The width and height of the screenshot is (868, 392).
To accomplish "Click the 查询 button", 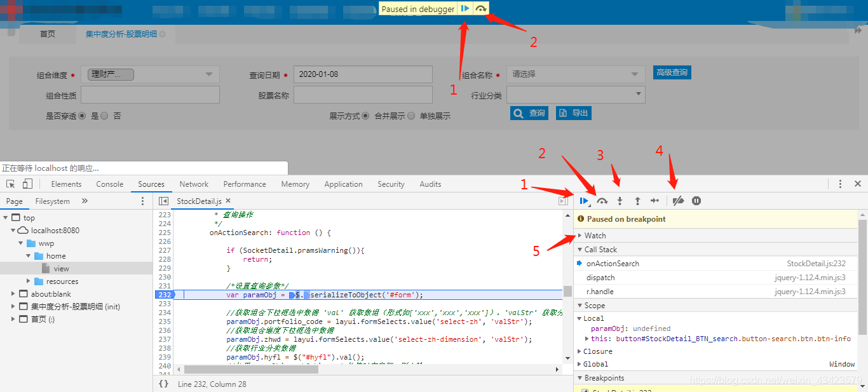I will 529,112.
